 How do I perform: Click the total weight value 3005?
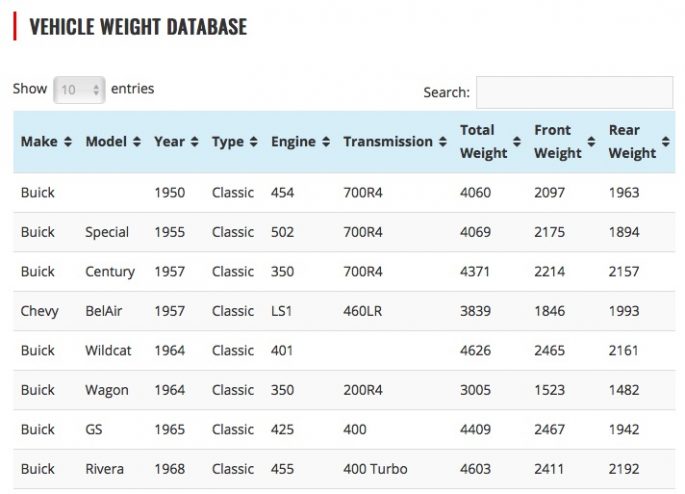point(475,390)
